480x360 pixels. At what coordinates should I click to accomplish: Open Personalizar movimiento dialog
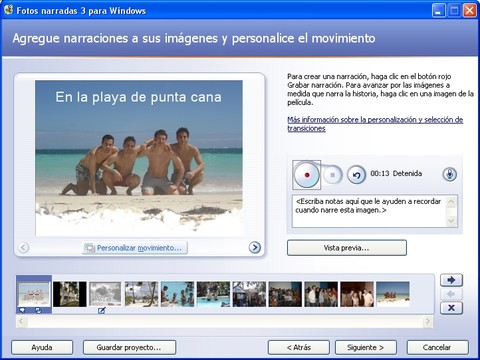pos(135,248)
